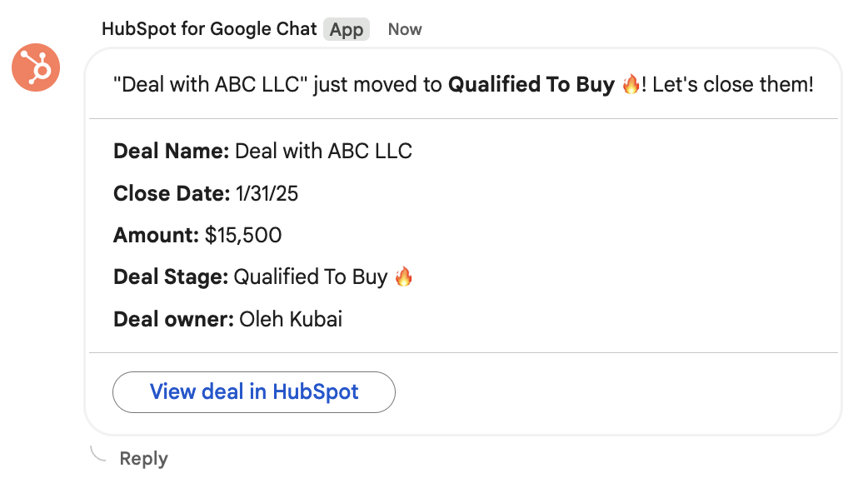
Task: Click the Amount value $15,500
Action: (243, 236)
